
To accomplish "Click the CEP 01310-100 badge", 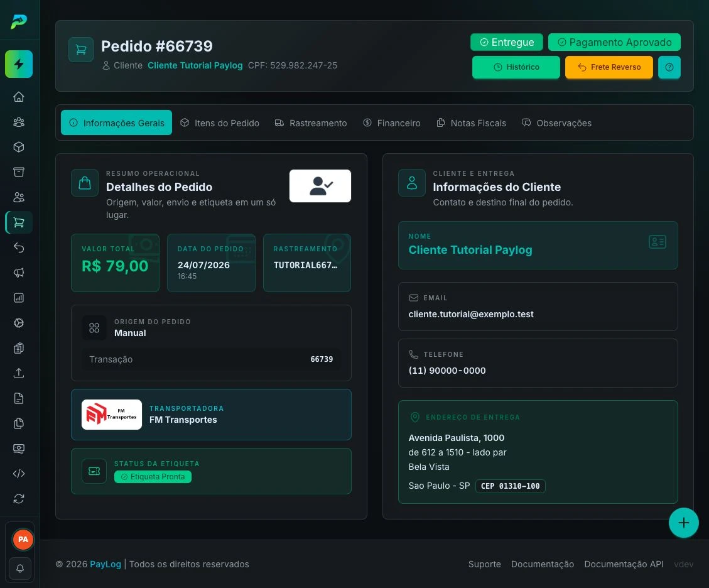I will [511, 486].
